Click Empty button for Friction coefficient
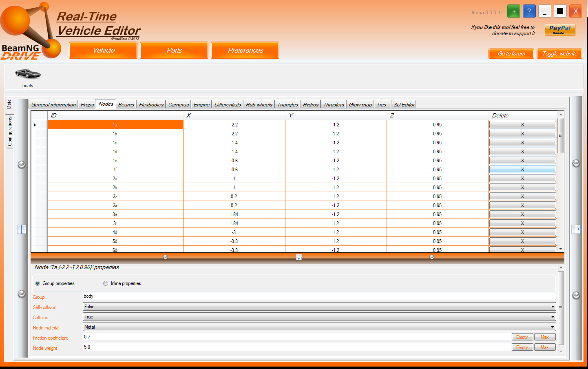Image resolution: width=588 pixels, height=369 pixels. coord(522,337)
